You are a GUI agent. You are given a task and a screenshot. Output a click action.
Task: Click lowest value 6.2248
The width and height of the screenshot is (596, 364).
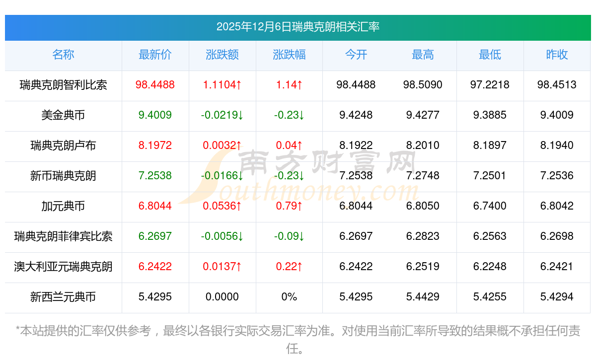[x=490, y=267]
